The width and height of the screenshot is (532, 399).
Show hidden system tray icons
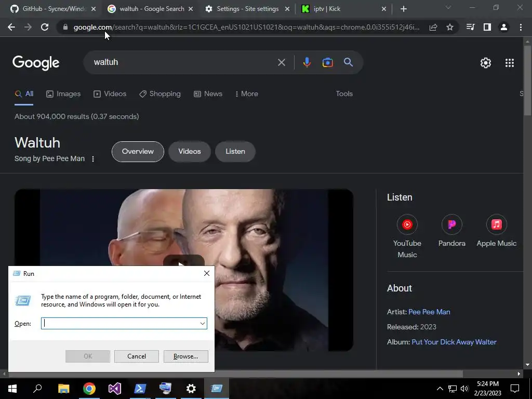(440, 389)
